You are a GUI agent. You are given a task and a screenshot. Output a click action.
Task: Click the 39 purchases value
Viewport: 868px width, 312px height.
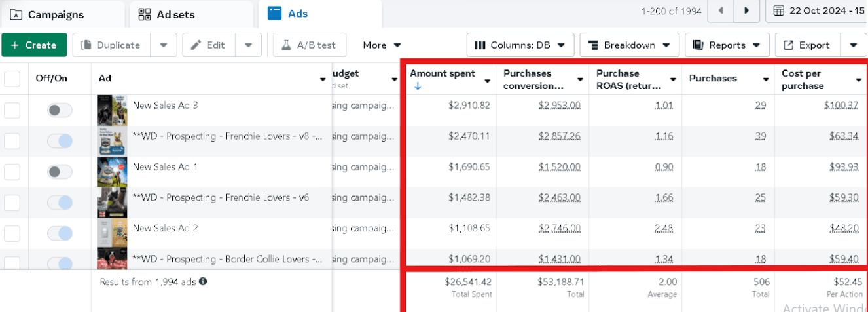tap(761, 136)
